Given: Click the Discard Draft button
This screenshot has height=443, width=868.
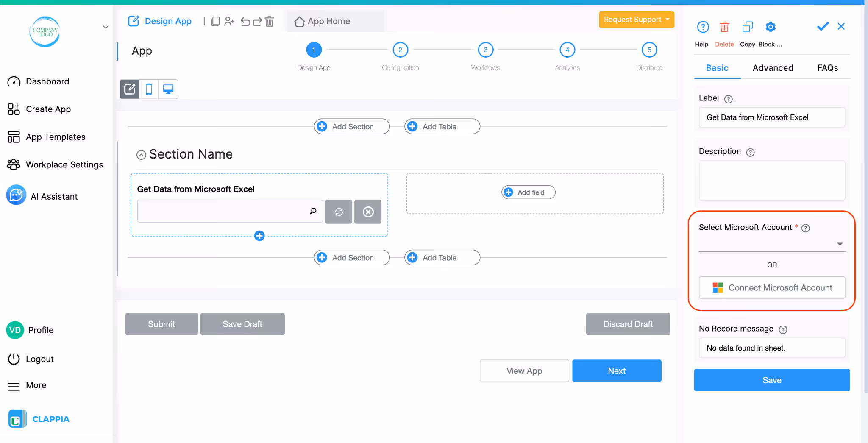Looking at the screenshot, I should pos(628,324).
